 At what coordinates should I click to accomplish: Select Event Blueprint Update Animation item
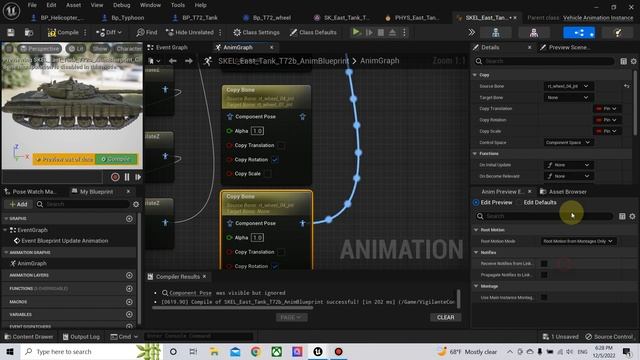65,241
